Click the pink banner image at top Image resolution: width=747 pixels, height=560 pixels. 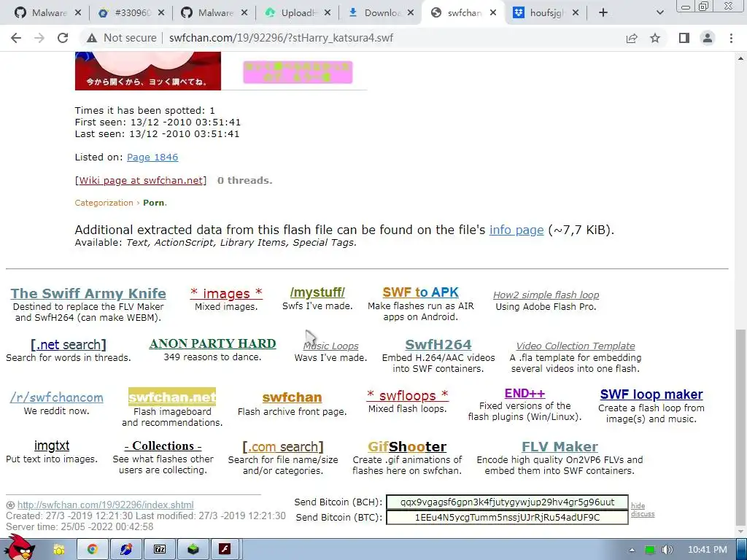[x=298, y=72]
